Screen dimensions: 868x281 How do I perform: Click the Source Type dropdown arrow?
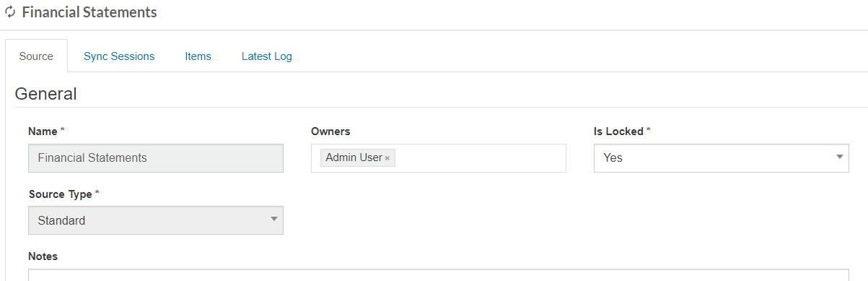(x=274, y=219)
